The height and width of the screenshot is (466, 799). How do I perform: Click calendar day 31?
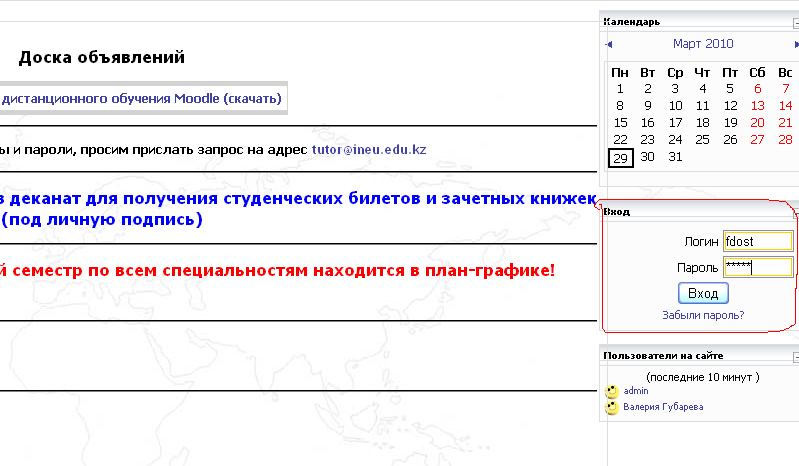click(675, 157)
